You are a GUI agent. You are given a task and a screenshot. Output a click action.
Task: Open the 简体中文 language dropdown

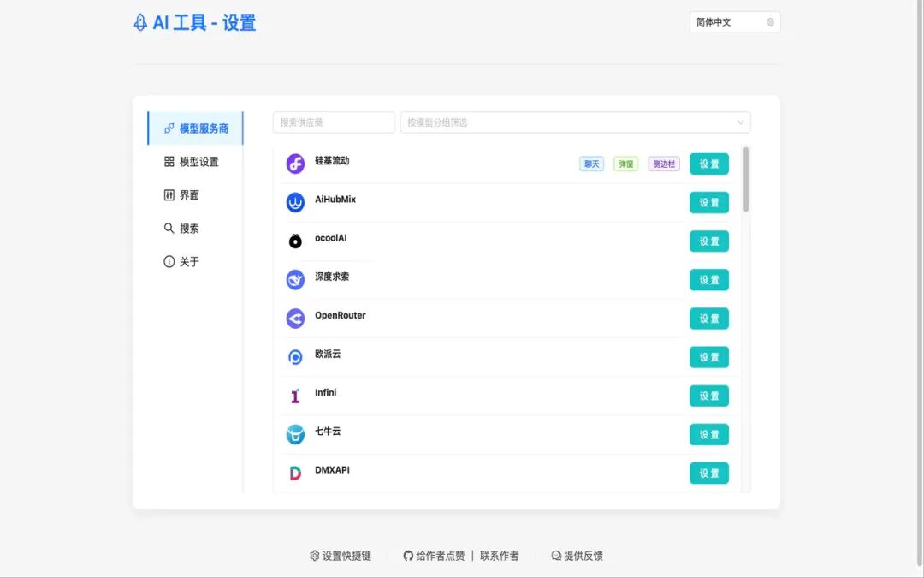735,22
